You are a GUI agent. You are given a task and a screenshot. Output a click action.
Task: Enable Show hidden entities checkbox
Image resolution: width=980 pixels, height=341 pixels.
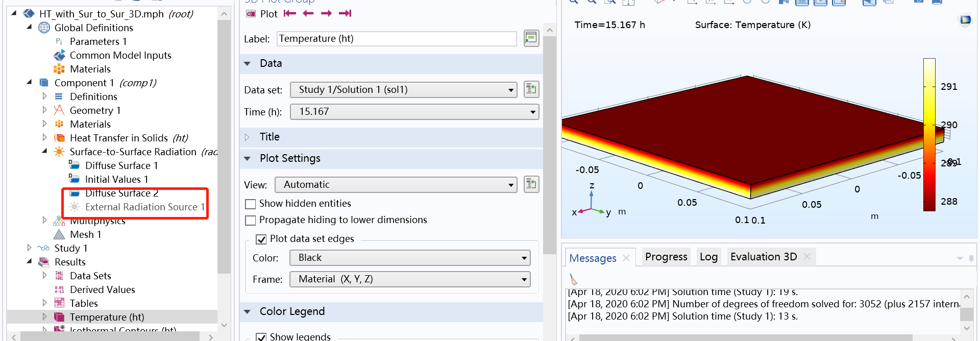(x=251, y=204)
